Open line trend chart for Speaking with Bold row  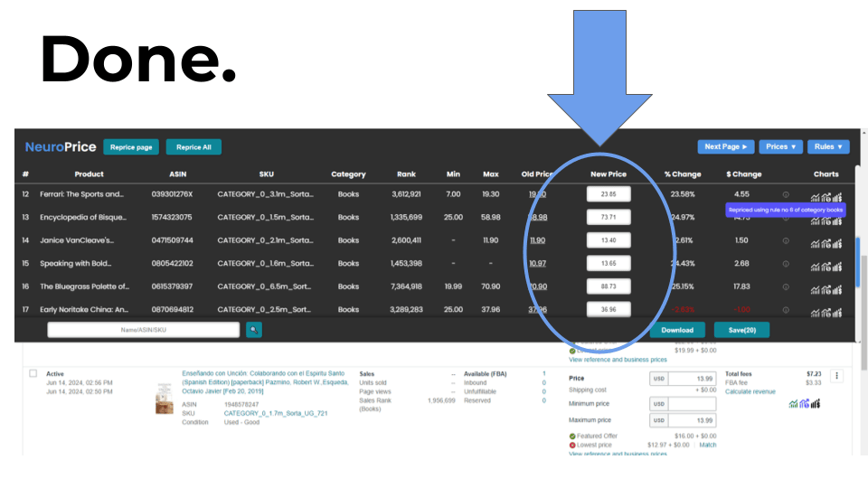click(x=815, y=267)
